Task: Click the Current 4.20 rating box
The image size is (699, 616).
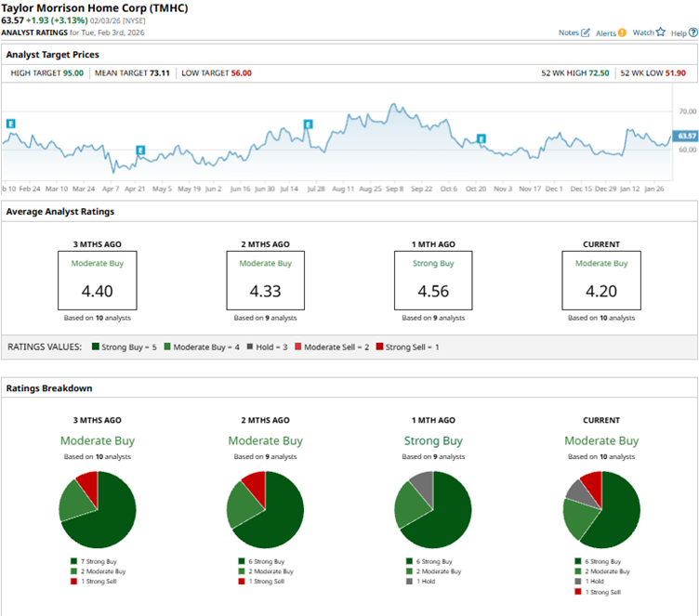Action: point(600,281)
